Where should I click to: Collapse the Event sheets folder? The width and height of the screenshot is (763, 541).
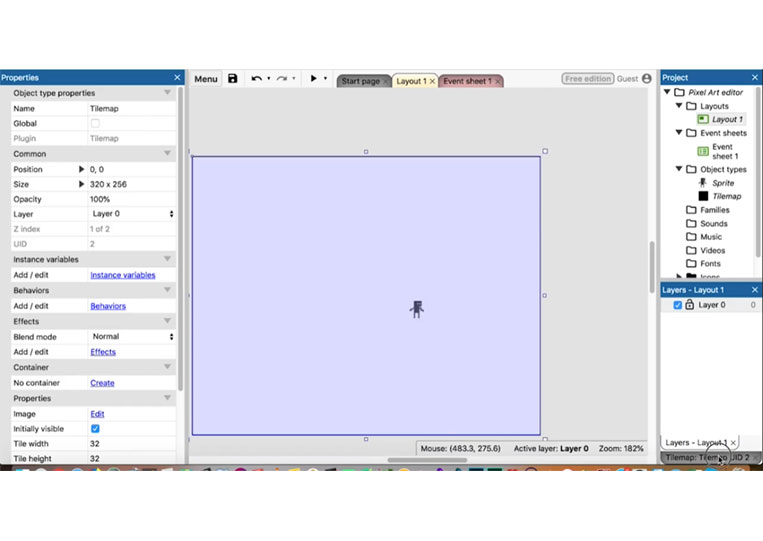[679, 132]
